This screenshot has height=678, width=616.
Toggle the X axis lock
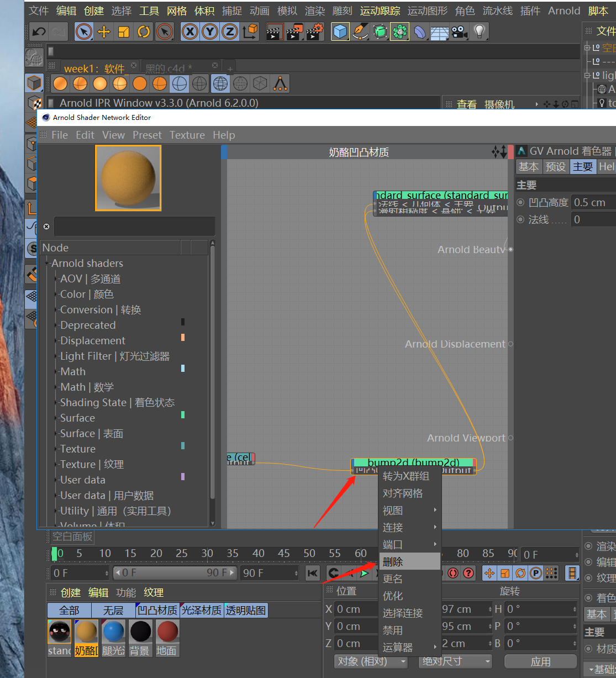190,31
